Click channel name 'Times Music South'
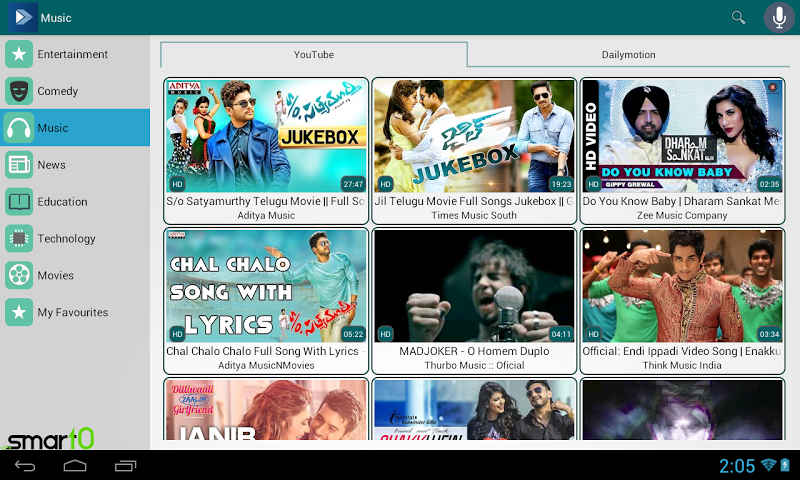Image resolution: width=800 pixels, height=480 pixels. coord(474,215)
